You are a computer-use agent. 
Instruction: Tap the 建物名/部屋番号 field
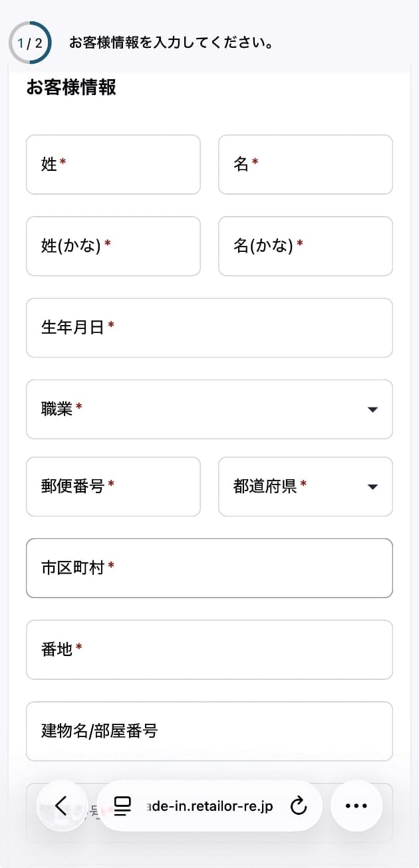[x=209, y=731]
